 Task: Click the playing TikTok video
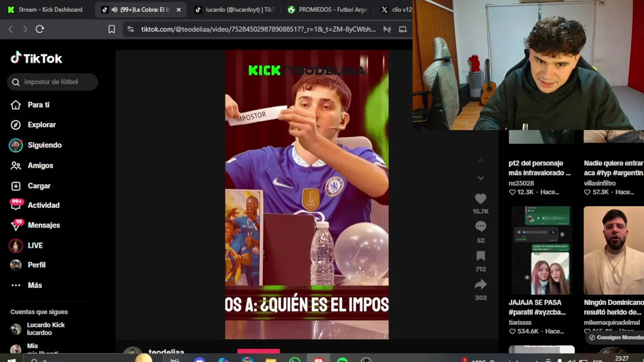click(x=307, y=195)
